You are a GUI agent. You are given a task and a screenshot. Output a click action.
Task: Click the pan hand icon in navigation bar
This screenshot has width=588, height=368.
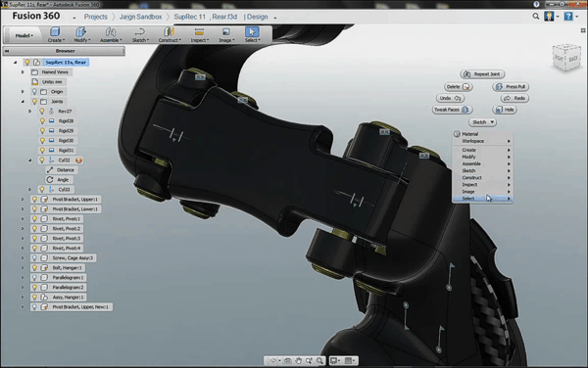(298, 360)
